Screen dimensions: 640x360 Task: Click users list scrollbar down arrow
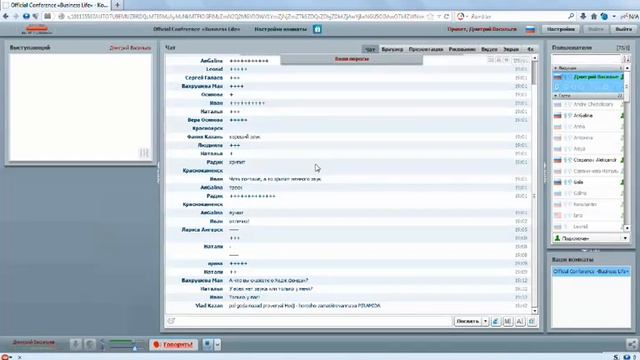point(627,228)
